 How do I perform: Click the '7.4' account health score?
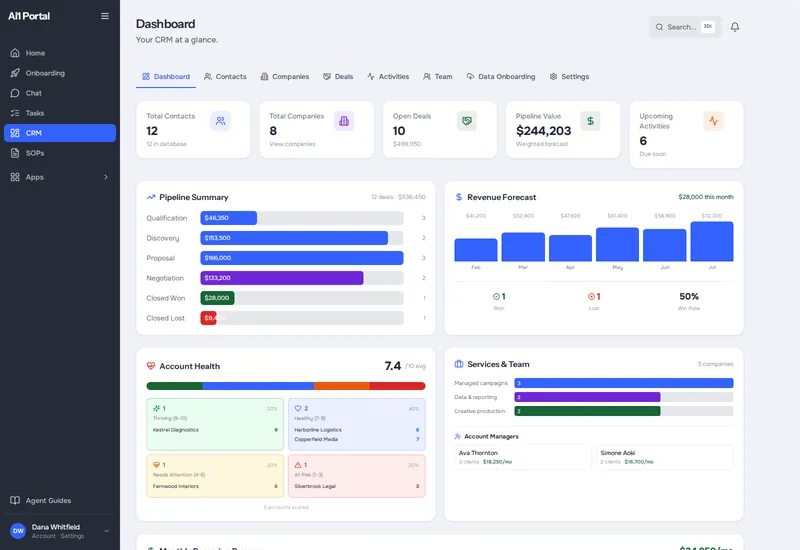point(392,366)
